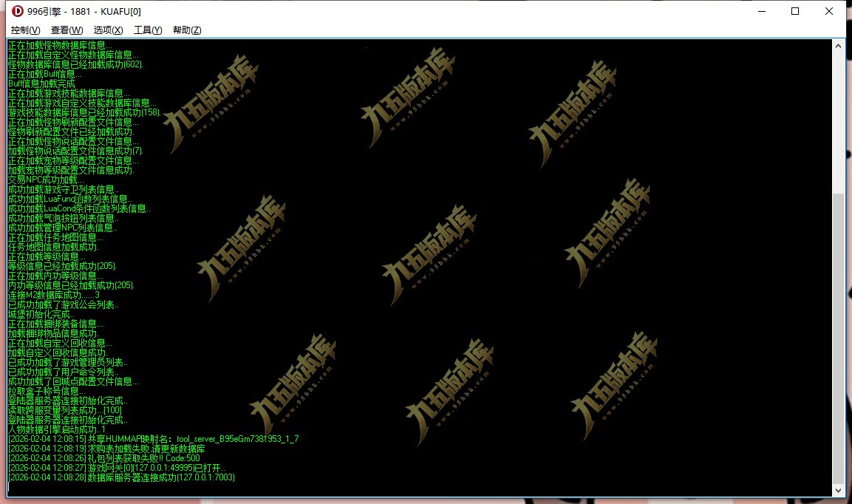Click the vertical scrollbar thumb
Viewport: 852px width, 504px height.
[838, 338]
